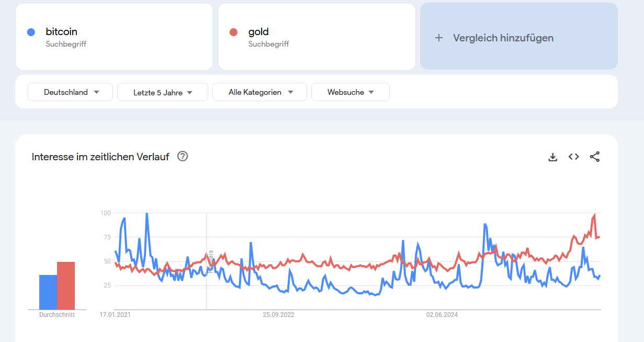Click the Hinweis marker on the chart
The width and height of the screenshot is (644, 342).
point(210,261)
